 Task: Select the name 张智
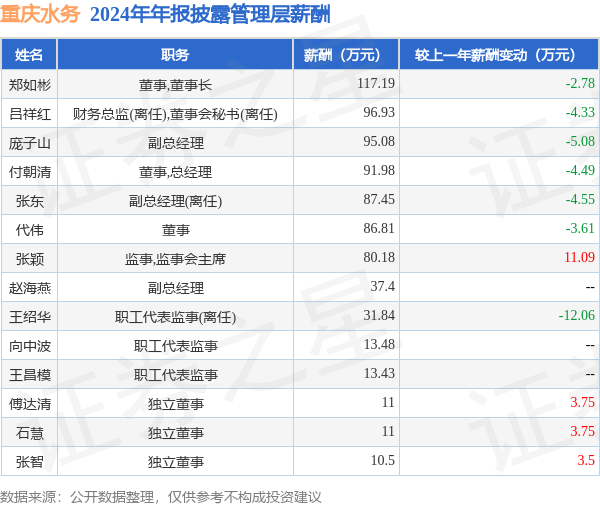29,462
